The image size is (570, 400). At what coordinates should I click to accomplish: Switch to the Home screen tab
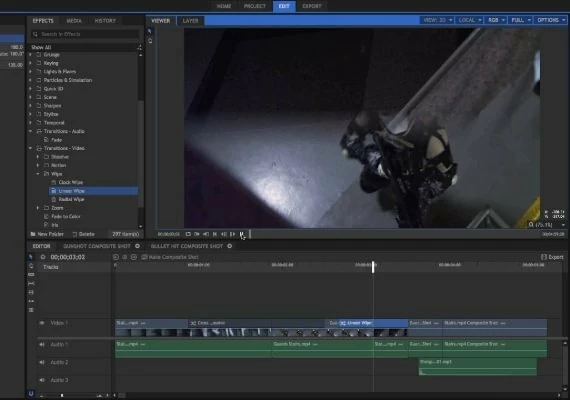tap(224, 6)
